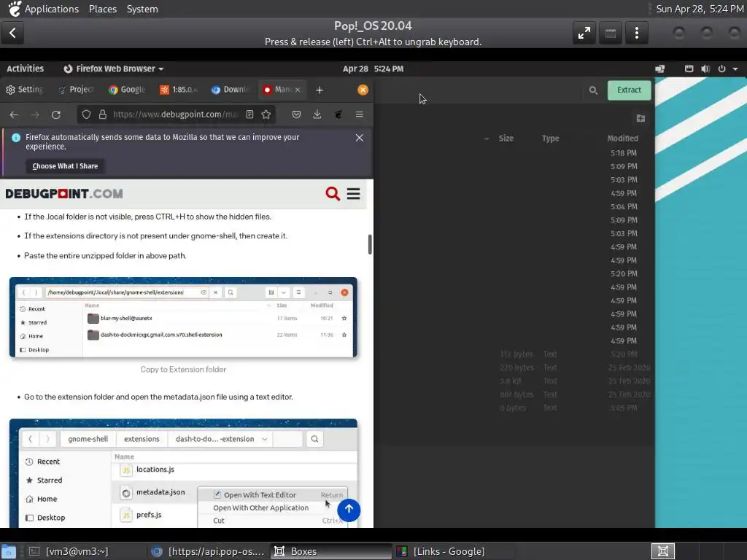Image resolution: width=747 pixels, height=560 pixels.
Task: Search in the archive manager
Action: pos(593,90)
